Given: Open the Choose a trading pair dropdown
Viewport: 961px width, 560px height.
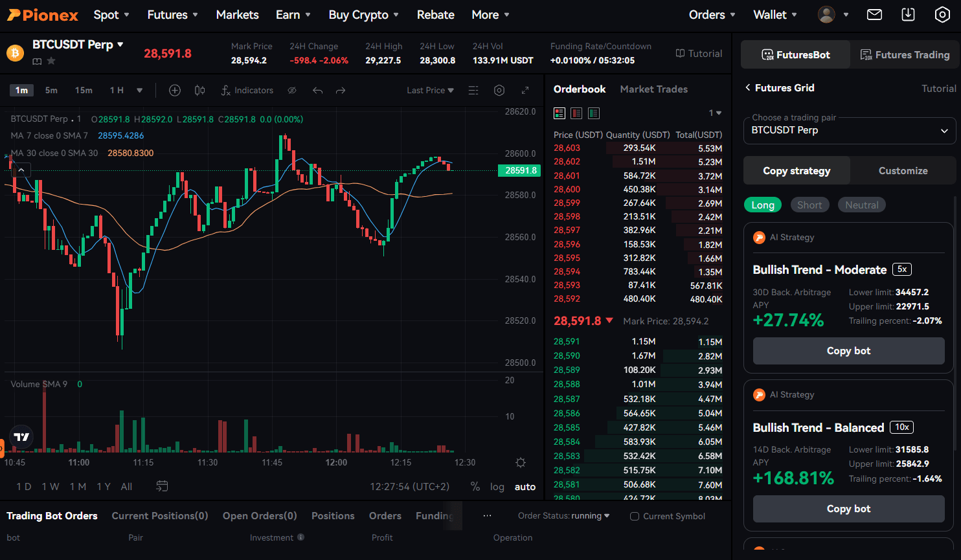Looking at the screenshot, I should (x=849, y=130).
